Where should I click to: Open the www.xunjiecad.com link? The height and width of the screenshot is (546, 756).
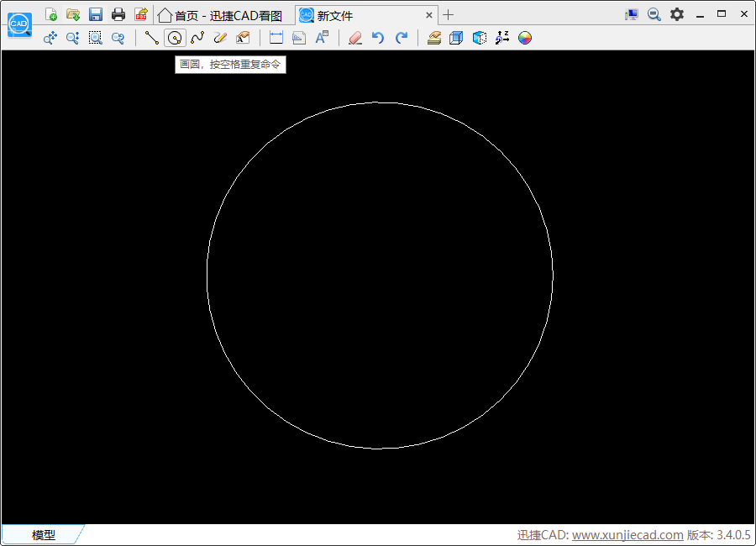[x=627, y=535]
